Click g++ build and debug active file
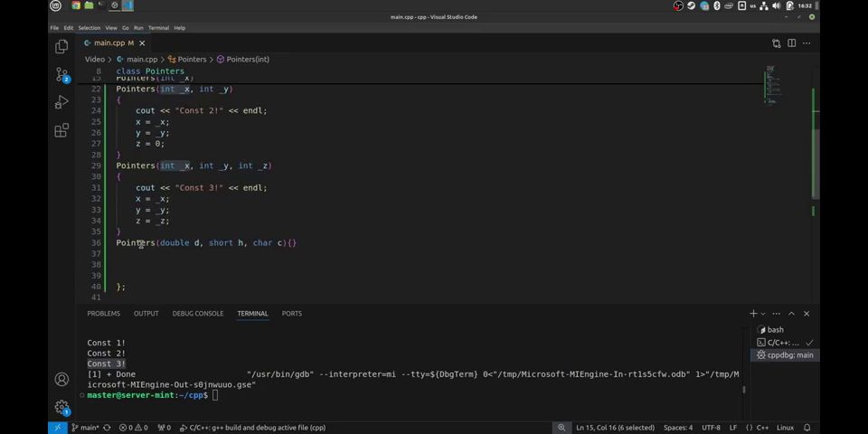Image resolution: width=868 pixels, height=434 pixels. pyautogui.click(x=252, y=428)
